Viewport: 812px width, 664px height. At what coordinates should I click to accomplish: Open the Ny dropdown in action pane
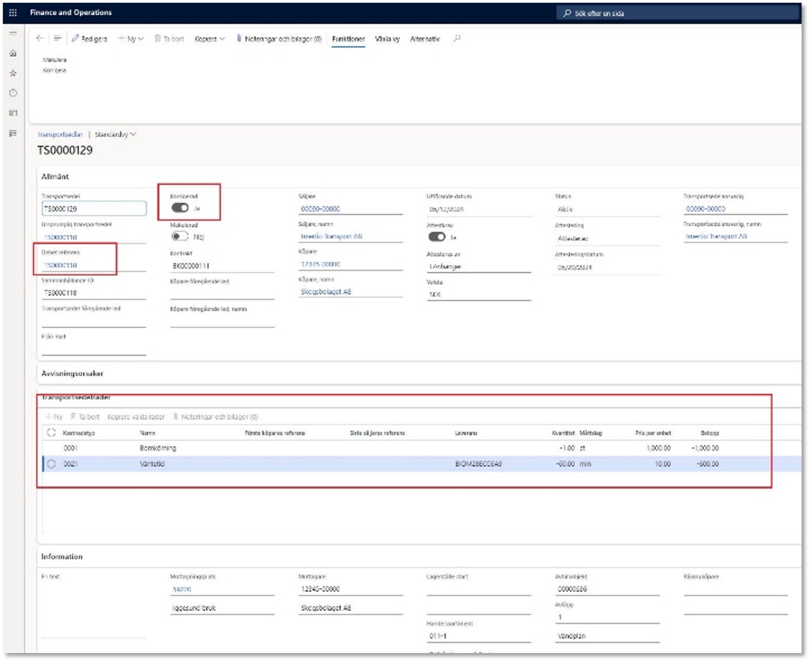click(131, 39)
